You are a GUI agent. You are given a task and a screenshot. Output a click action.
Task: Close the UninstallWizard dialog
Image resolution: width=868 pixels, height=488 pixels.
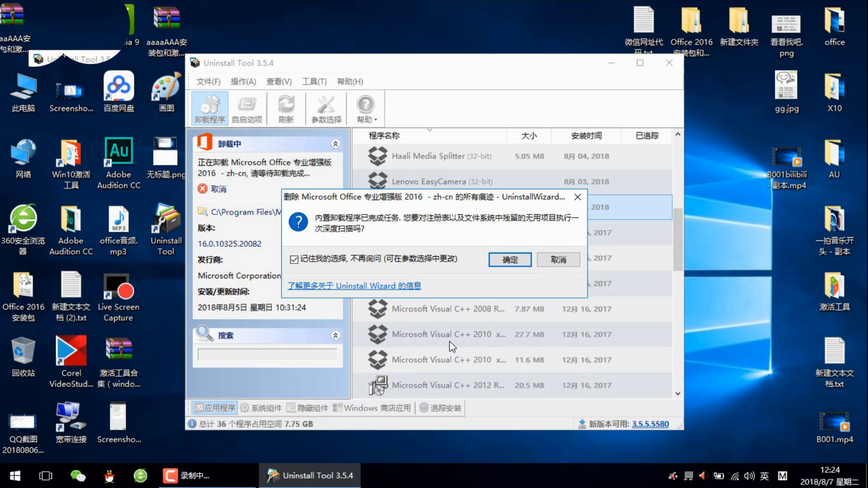pos(577,197)
